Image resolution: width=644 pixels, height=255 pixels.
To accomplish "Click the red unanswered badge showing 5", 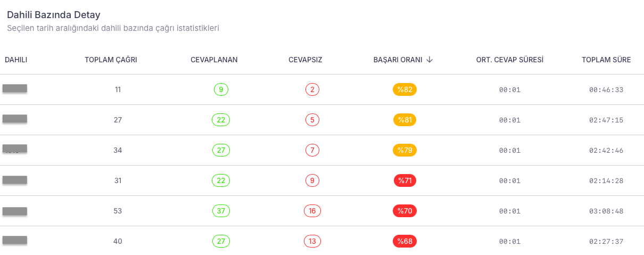I will click(312, 120).
